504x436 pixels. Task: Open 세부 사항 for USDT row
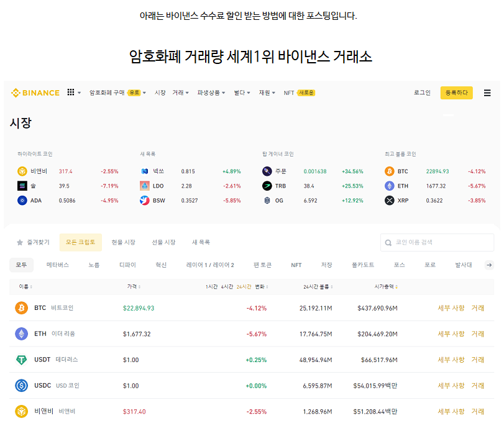tap(451, 360)
